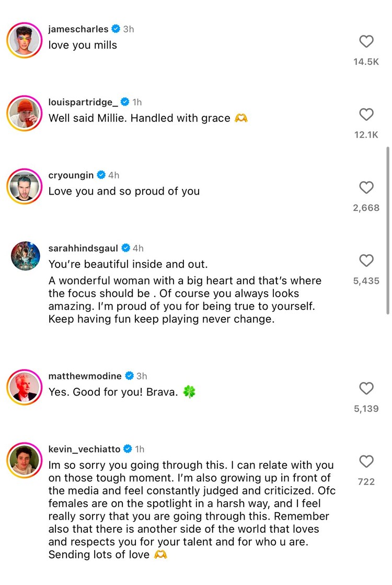Viewport: 392px width, 585px height.
Task: Like sarahhindsgaul's comment with the heart icon
Action: tap(366, 261)
